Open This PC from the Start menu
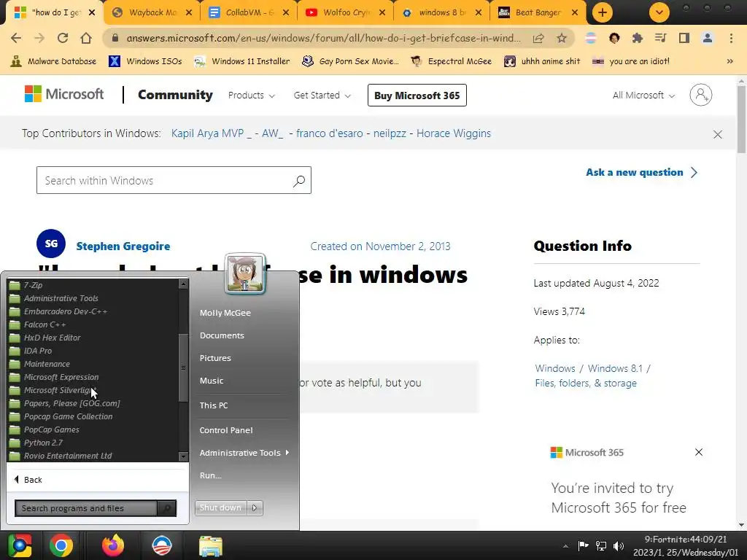Screen dimensions: 747x560 [214, 405]
